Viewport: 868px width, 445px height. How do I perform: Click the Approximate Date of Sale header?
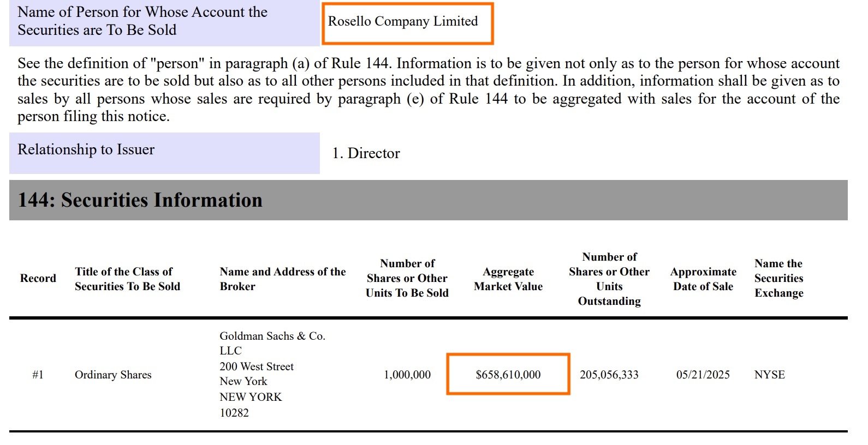pos(703,279)
